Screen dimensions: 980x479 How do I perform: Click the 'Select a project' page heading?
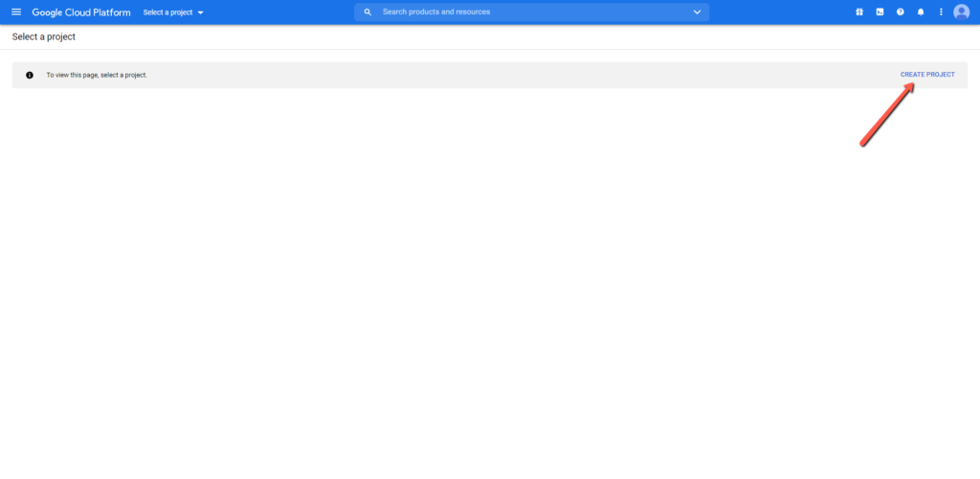point(44,37)
